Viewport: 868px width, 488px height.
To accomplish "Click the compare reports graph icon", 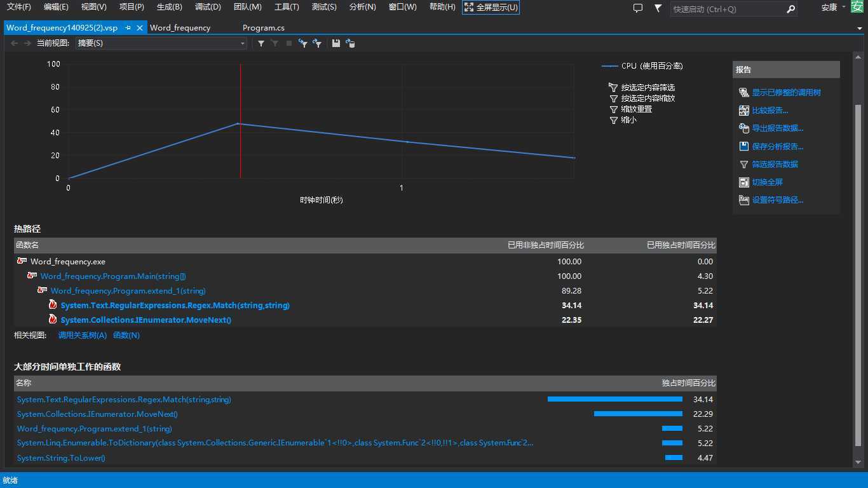I will [x=744, y=111].
